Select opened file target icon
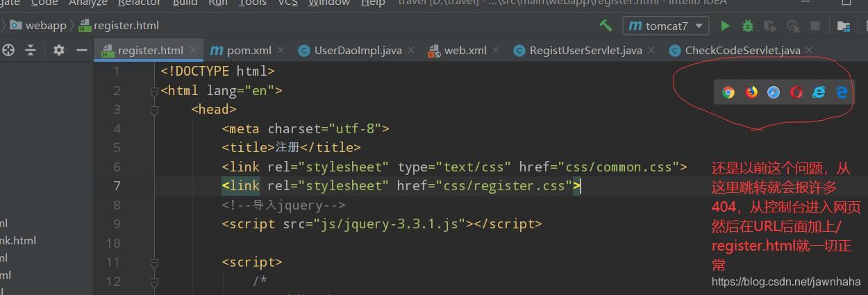The image size is (868, 295). coord(8,50)
